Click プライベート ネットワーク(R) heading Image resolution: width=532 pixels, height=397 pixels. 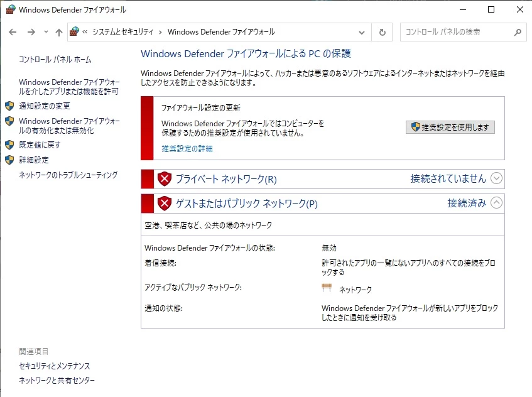(x=226, y=179)
